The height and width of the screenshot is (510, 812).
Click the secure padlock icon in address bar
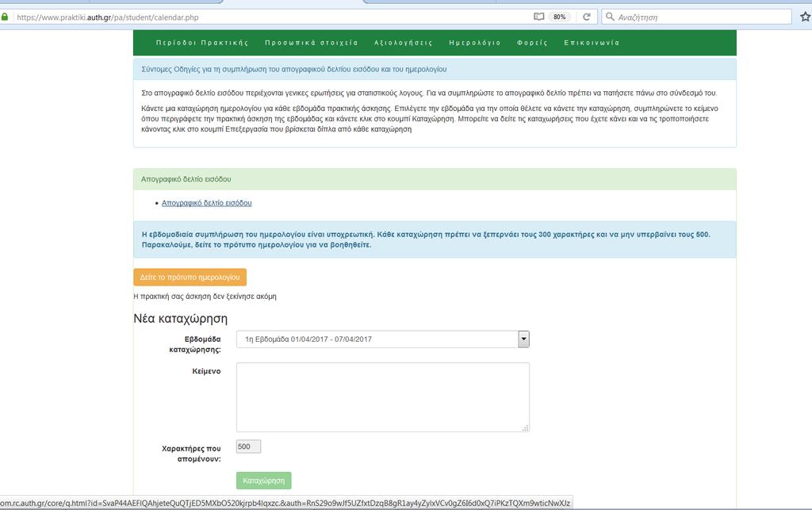tap(4, 17)
